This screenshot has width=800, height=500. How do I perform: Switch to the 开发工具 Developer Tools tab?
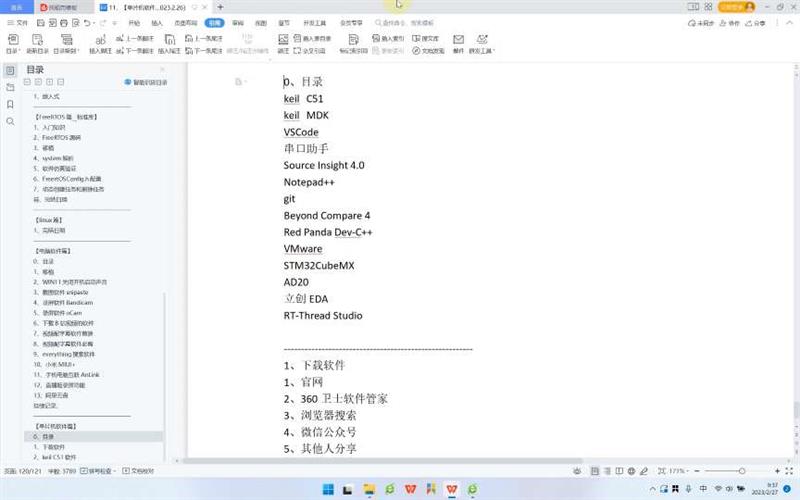pyautogui.click(x=314, y=23)
